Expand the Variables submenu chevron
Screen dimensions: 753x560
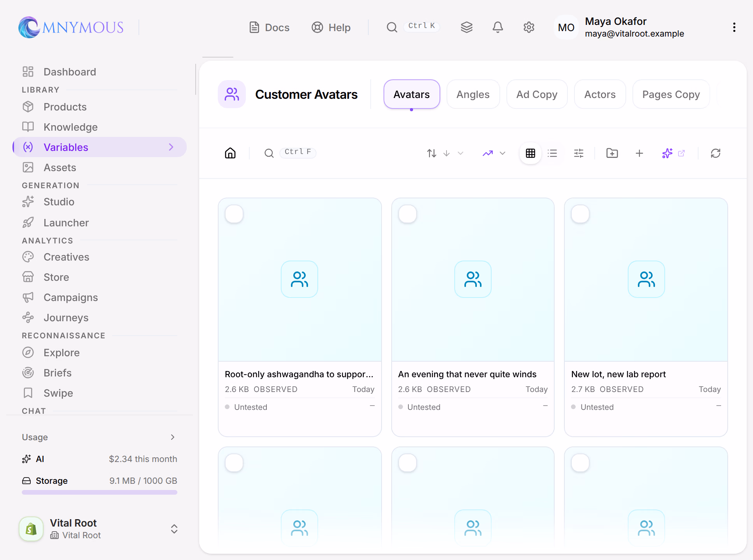click(171, 147)
